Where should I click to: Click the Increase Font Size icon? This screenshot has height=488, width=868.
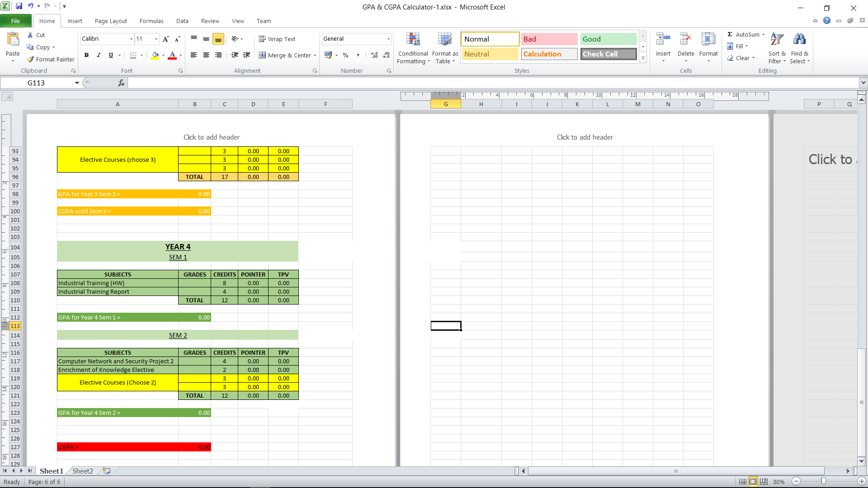point(165,39)
